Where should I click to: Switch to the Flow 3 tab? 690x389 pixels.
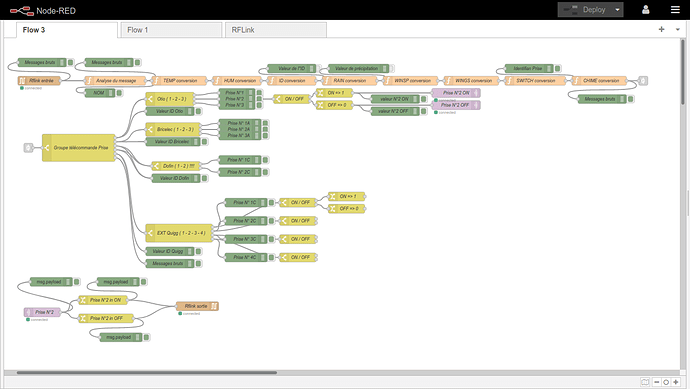[x=67, y=30]
